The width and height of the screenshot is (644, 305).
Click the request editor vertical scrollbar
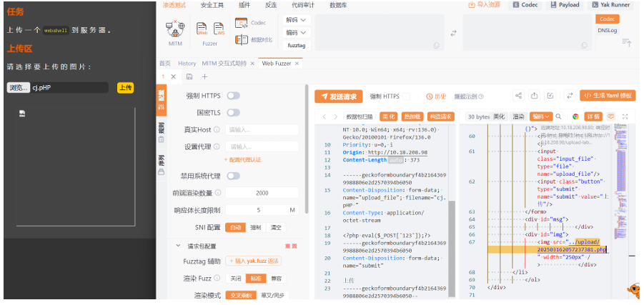(451, 236)
